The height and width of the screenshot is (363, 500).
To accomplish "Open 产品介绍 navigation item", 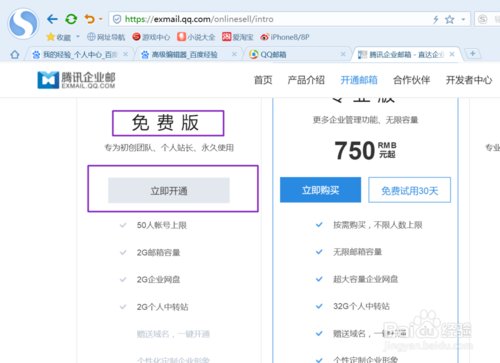I will pyautogui.click(x=306, y=80).
